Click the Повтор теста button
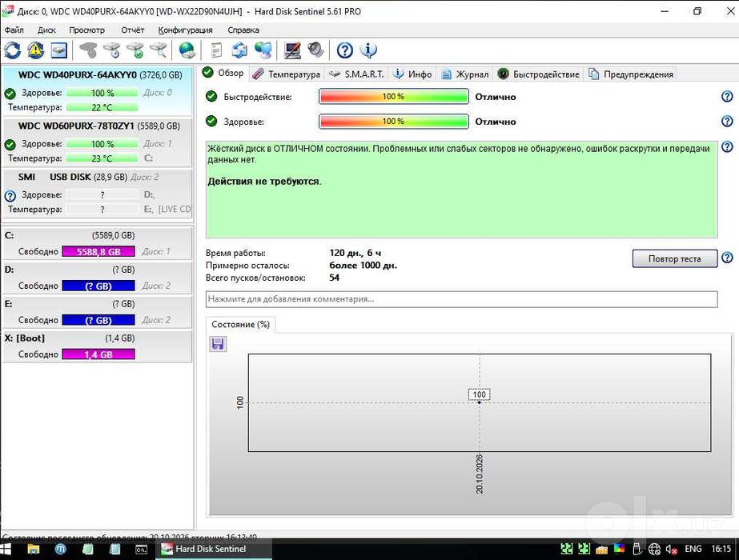This screenshot has height=560, width=739. tap(674, 258)
